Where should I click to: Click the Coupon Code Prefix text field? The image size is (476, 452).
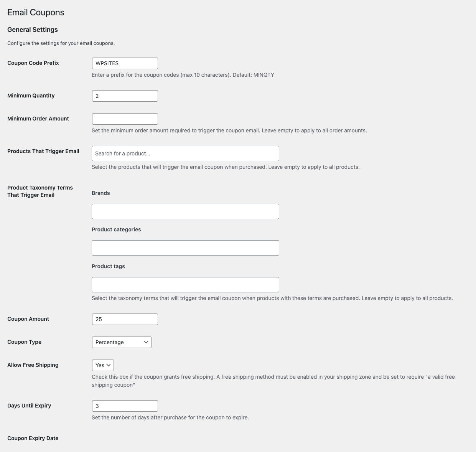pyautogui.click(x=125, y=63)
